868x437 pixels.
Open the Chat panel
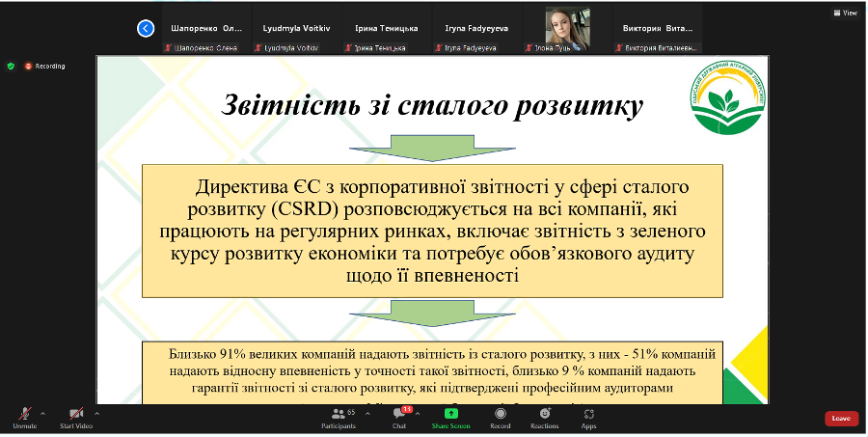click(x=399, y=416)
